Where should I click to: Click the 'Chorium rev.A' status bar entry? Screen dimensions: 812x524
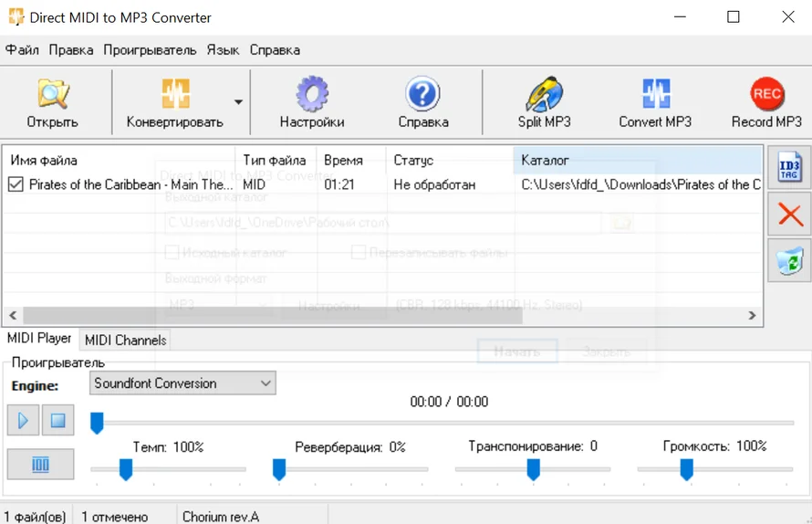click(221, 517)
